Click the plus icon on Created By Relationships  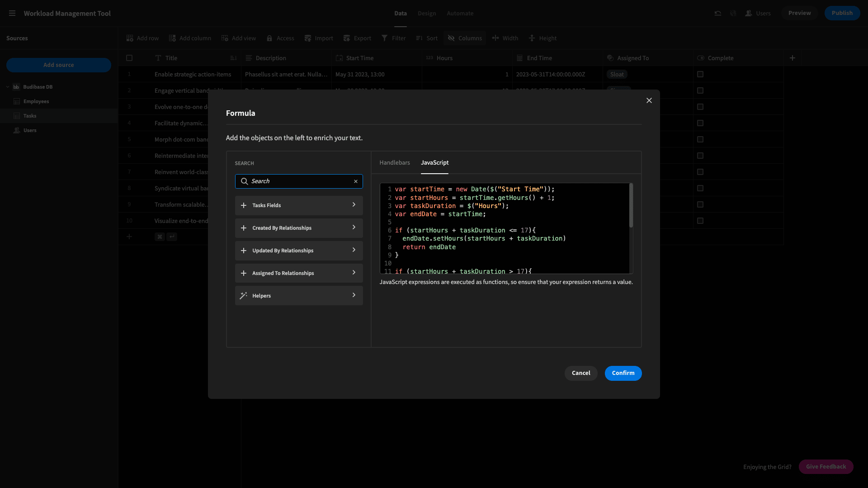[x=244, y=228]
